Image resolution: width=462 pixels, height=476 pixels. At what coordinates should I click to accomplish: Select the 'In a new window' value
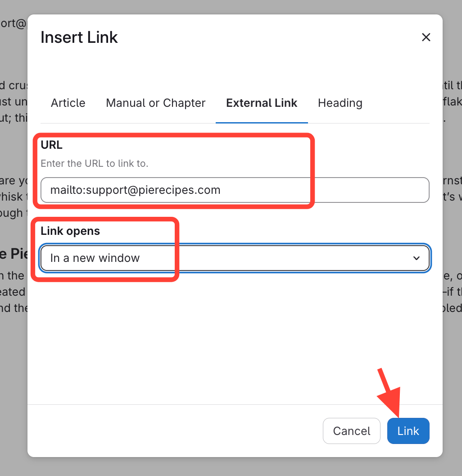point(95,258)
